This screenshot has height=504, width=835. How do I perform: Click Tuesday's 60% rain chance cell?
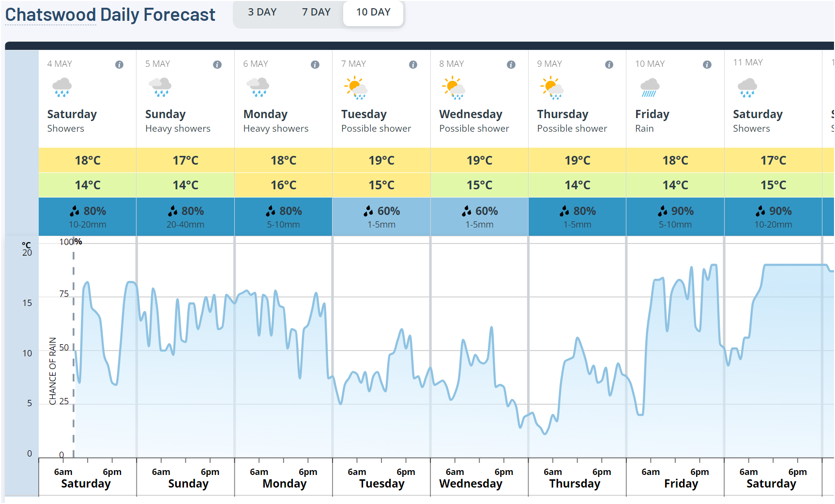tap(381, 216)
